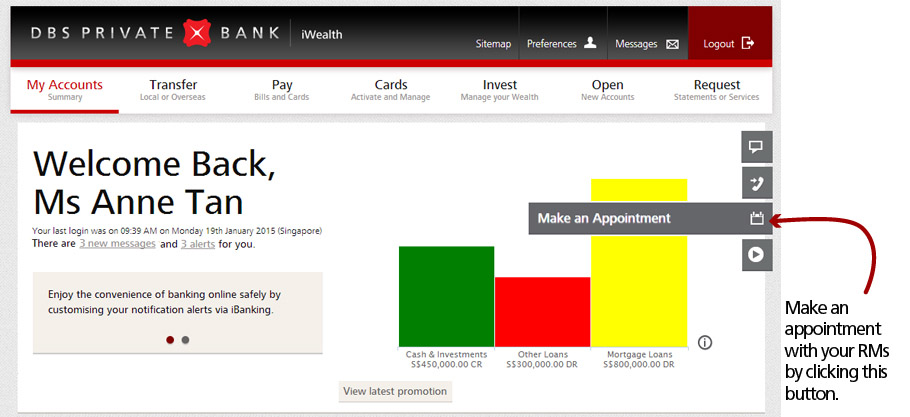Open the play video sidebar icon
This screenshot has width=910, height=417.
coord(757,255)
